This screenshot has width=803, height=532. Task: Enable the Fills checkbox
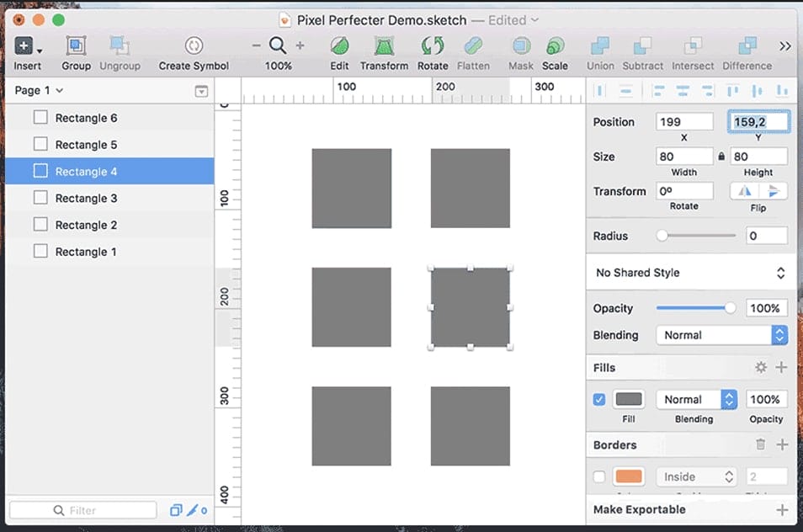point(598,399)
